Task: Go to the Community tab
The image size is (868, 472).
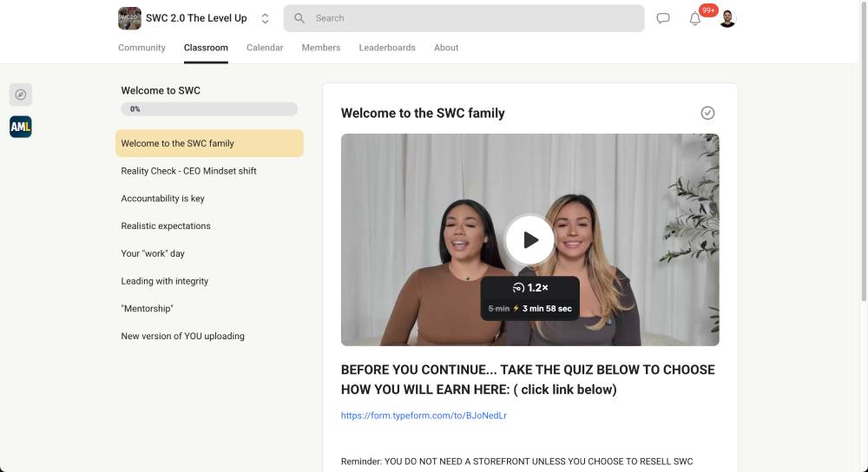Action: 141,48
